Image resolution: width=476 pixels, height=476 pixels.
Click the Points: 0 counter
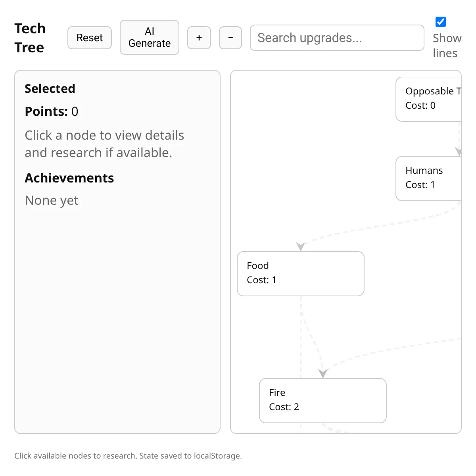coord(52,111)
